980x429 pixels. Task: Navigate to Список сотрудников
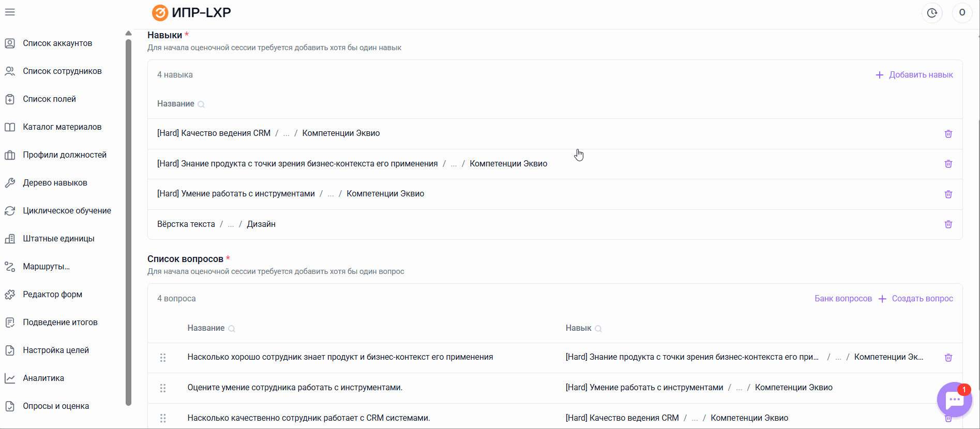click(62, 71)
